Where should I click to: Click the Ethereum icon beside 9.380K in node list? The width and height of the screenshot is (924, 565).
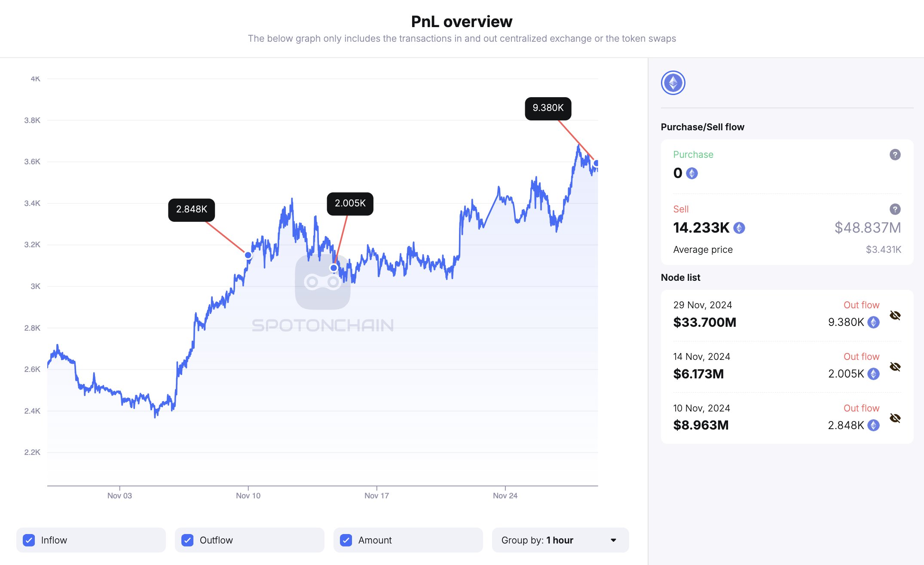pyautogui.click(x=873, y=322)
